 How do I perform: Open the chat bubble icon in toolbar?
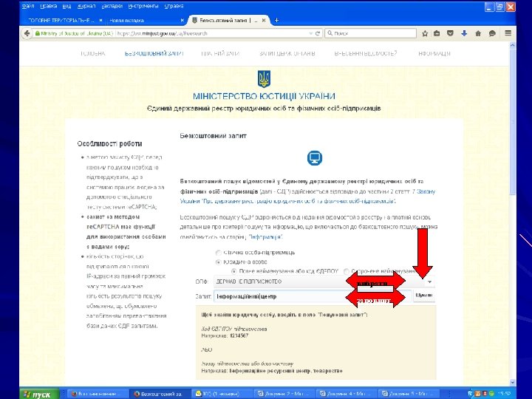click(492, 33)
